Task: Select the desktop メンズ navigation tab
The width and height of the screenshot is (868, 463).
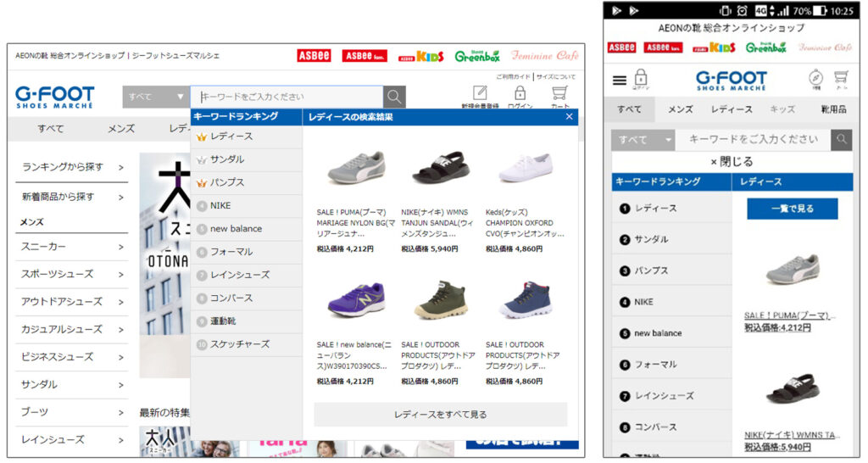Action: (x=121, y=129)
